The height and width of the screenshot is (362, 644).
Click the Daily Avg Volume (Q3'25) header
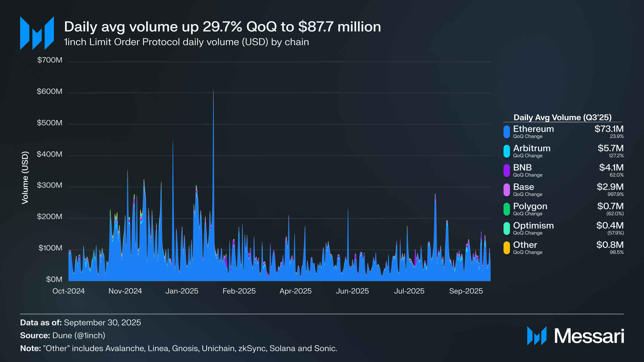coord(562,118)
